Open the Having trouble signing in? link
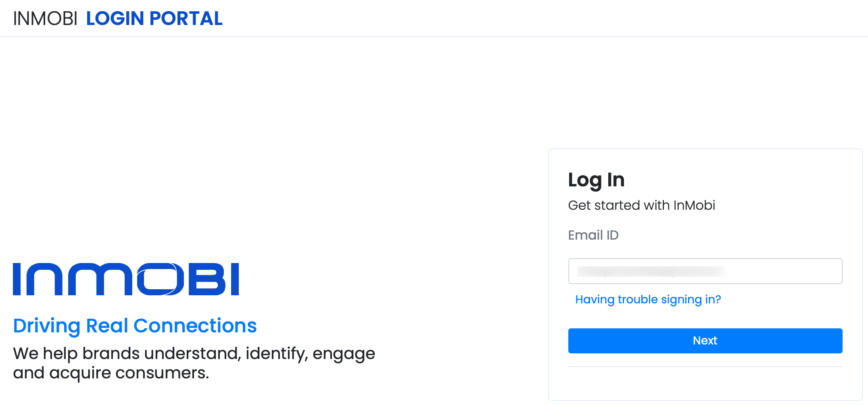This screenshot has height=405, width=868. [x=648, y=299]
